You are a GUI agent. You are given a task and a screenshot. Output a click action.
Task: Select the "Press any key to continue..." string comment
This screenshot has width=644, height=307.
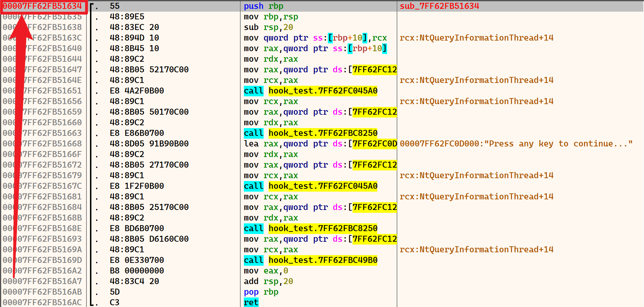516,144
